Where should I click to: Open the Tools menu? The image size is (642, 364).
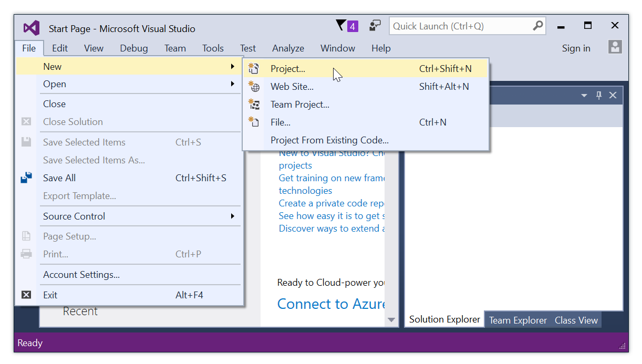point(213,48)
